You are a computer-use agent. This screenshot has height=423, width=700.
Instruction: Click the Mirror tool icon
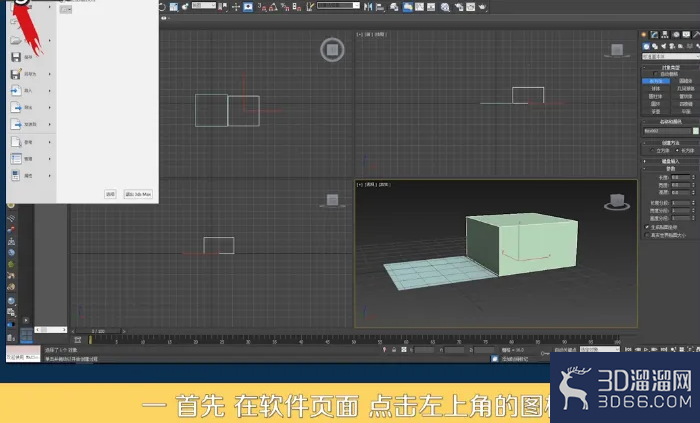click(368, 7)
